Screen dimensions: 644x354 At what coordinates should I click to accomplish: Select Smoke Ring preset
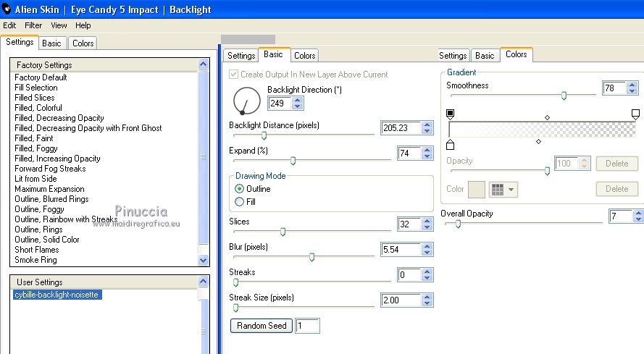pyautogui.click(x=35, y=260)
